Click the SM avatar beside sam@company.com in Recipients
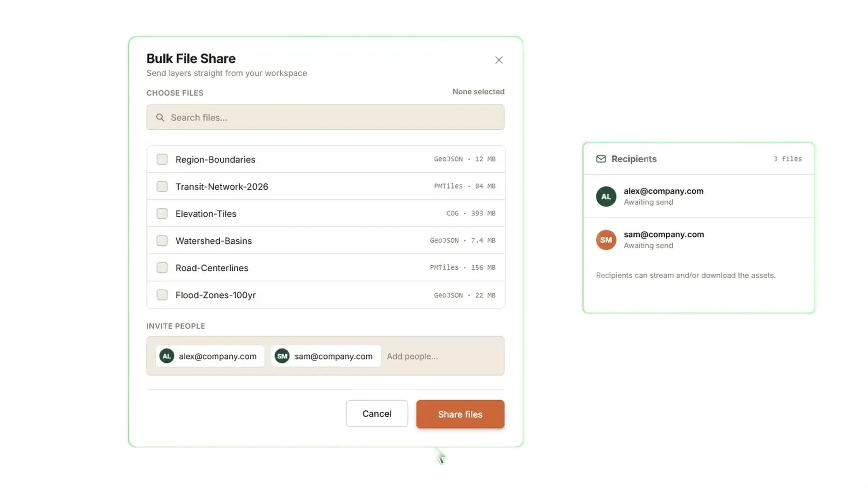Screen dimensions: 868x488 [606, 240]
